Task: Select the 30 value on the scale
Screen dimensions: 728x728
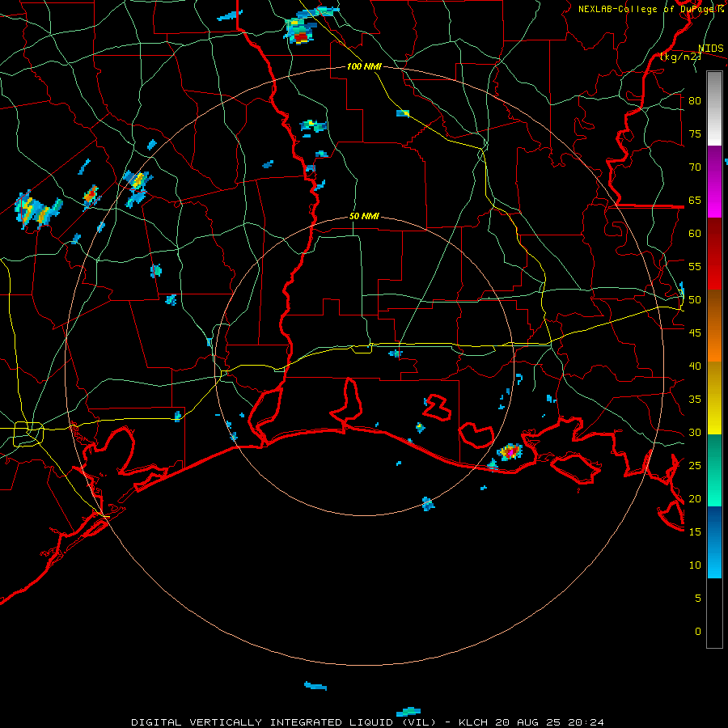Action: tap(695, 432)
